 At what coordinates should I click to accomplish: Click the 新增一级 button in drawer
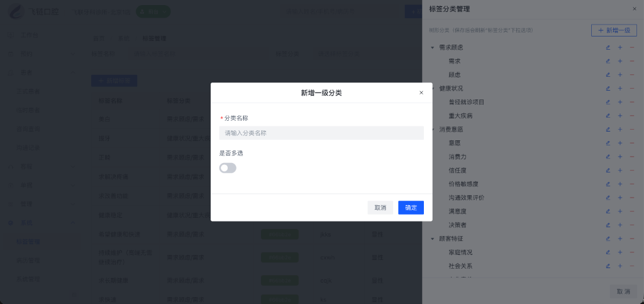[x=614, y=30]
